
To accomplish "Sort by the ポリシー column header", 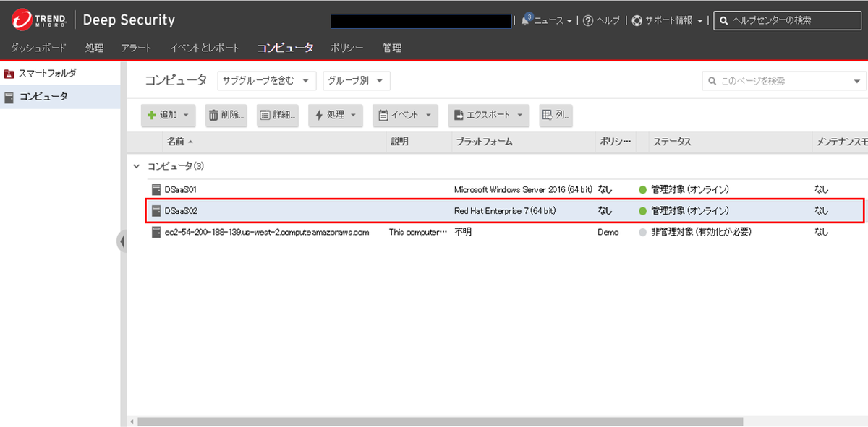I will click(x=616, y=142).
